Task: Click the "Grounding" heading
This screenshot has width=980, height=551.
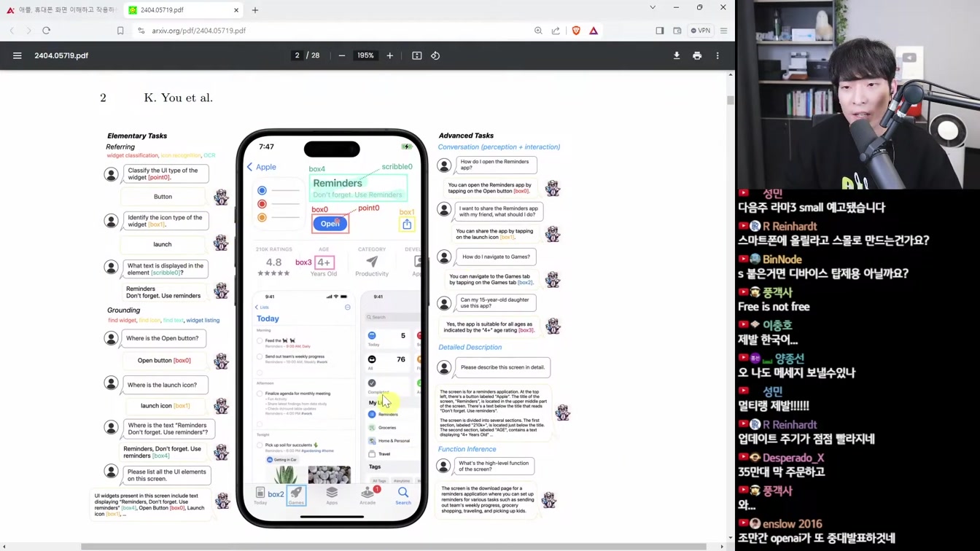Action: coord(123,310)
